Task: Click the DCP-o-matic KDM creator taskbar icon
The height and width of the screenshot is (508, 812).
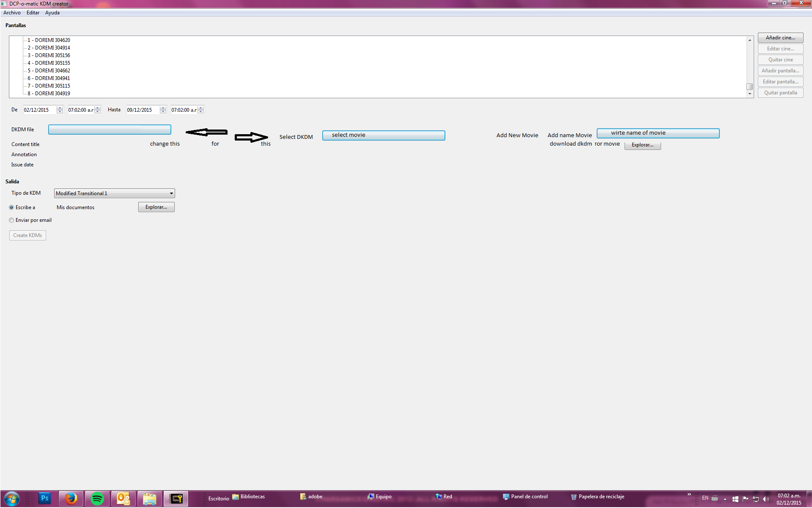Action: coord(176,499)
